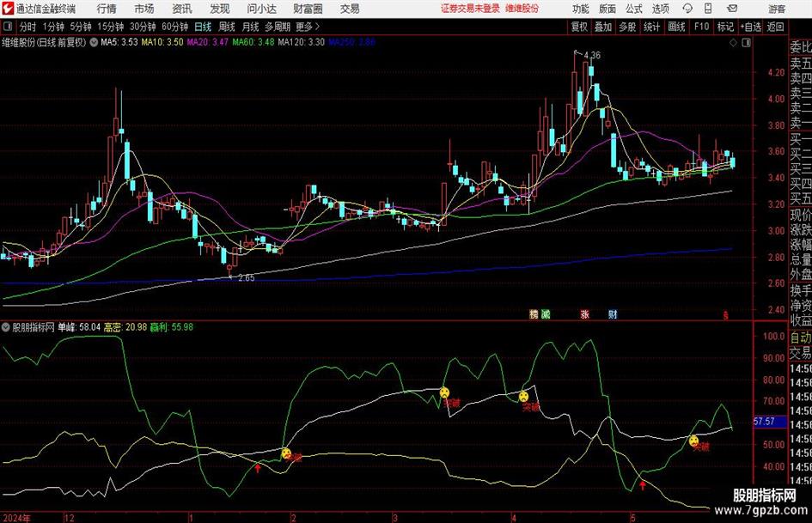Switch to 周线 weekly tab
Screen dimensions: 812x523
[226, 27]
